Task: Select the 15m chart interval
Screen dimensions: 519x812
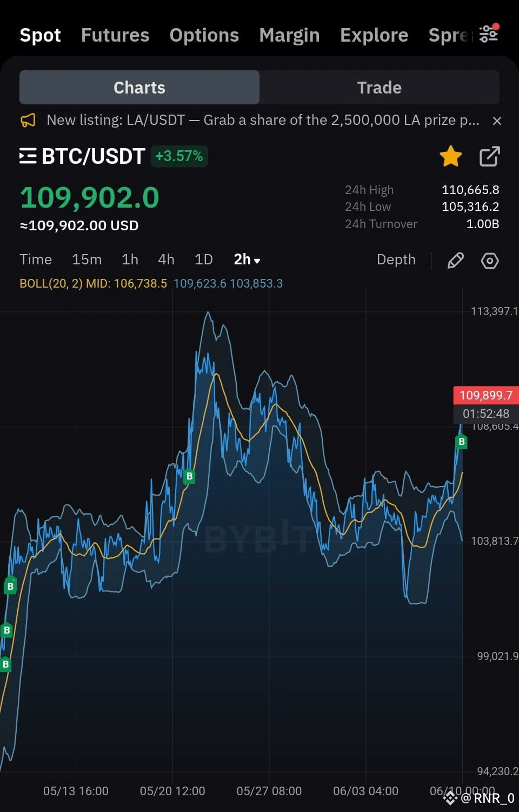Action: (x=87, y=259)
